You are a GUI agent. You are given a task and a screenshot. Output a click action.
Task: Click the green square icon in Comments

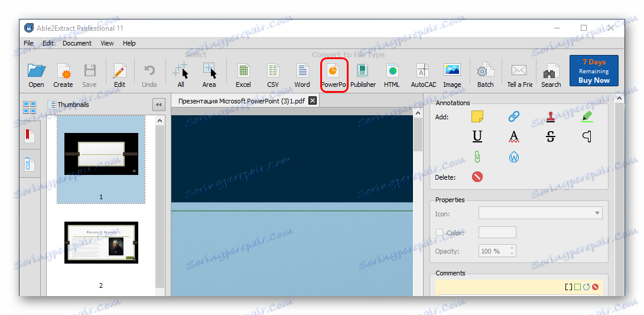point(578,287)
